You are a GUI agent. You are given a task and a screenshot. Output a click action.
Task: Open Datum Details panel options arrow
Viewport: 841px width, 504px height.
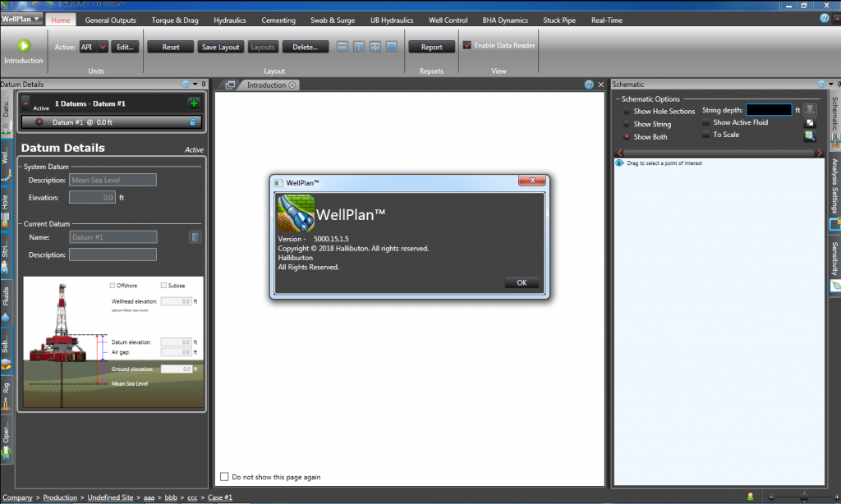(195, 85)
